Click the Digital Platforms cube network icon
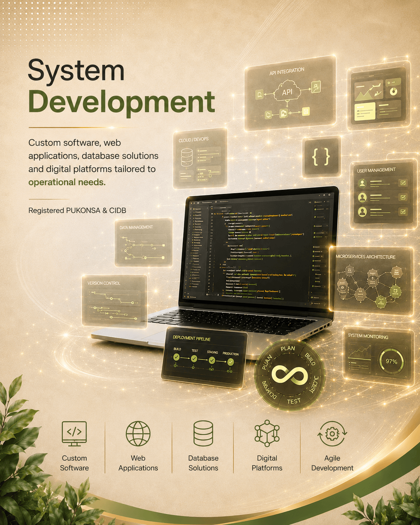The height and width of the screenshot is (525, 420). tap(267, 433)
